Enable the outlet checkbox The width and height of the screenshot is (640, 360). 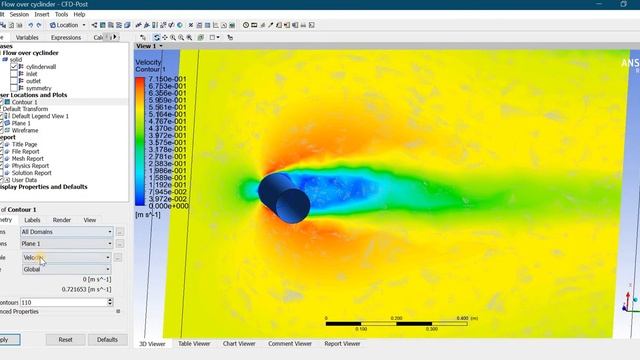[14, 81]
